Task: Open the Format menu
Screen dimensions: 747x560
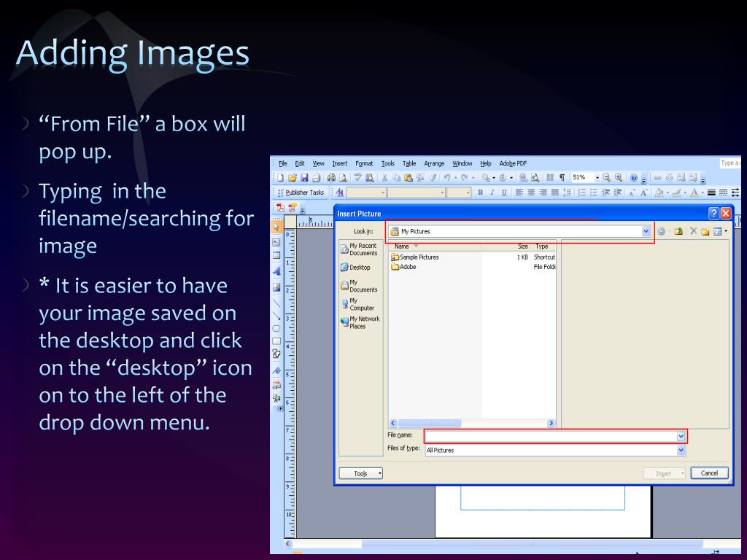Action: tap(364, 163)
